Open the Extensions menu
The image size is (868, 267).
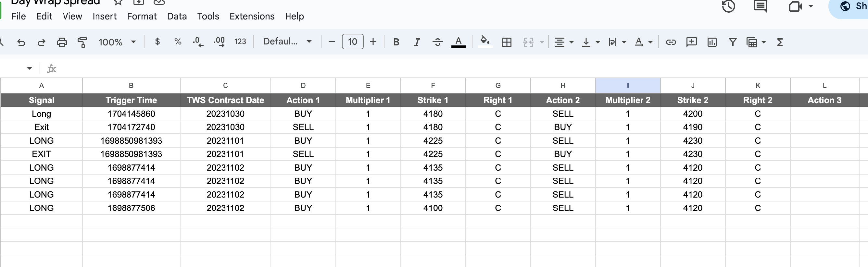tap(252, 16)
